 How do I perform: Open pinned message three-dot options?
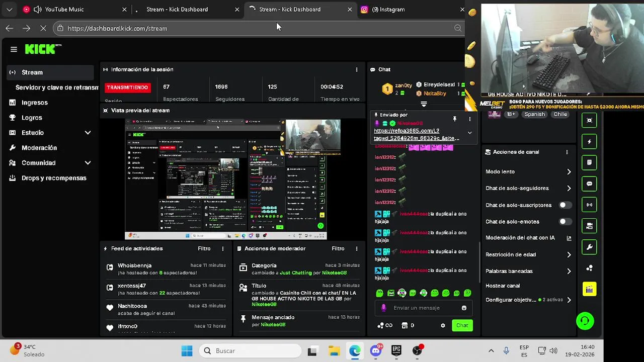coord(470,119)
